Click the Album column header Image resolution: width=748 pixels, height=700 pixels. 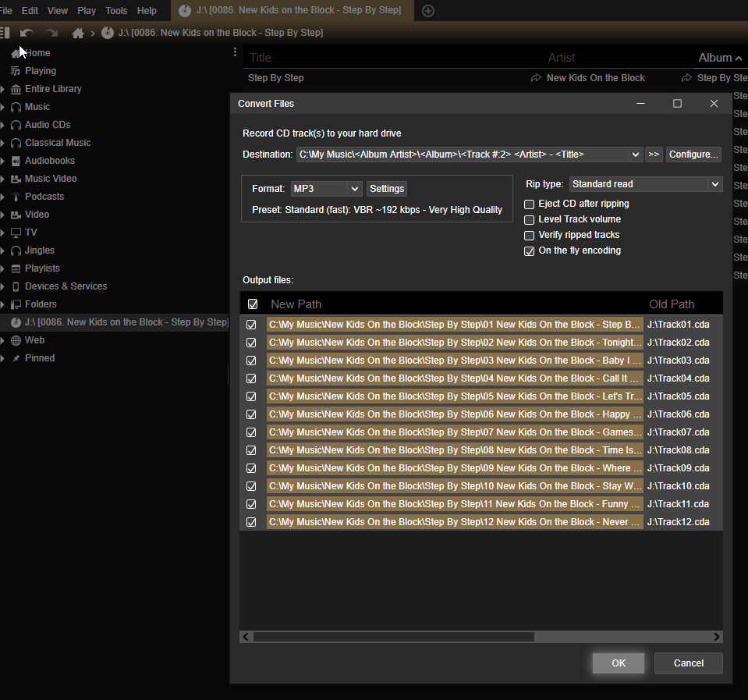(x=714, y=58)
